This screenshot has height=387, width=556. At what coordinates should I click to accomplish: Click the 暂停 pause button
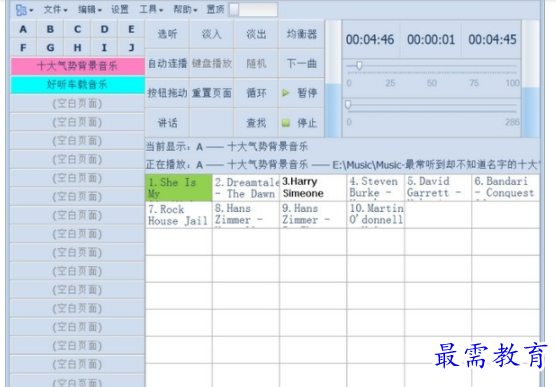302,93
